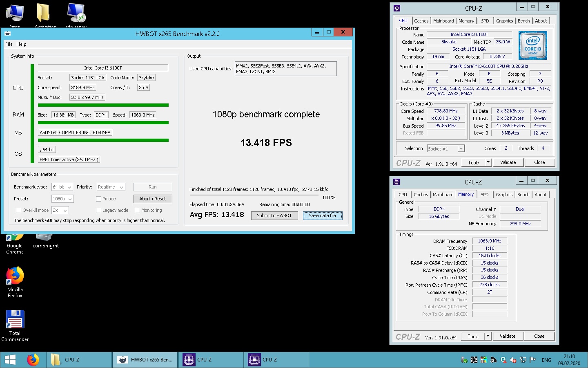Image resolution: width=588 pixels, height=368 pixels.
Task: Click the ENG language indicator
Action: click(x=546, y=360)
